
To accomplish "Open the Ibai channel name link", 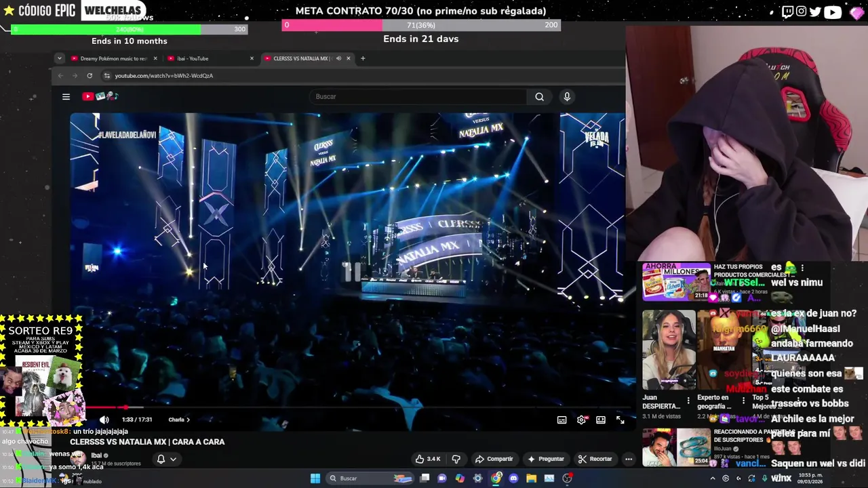I will pyautogui.click(x=96, y=455).
